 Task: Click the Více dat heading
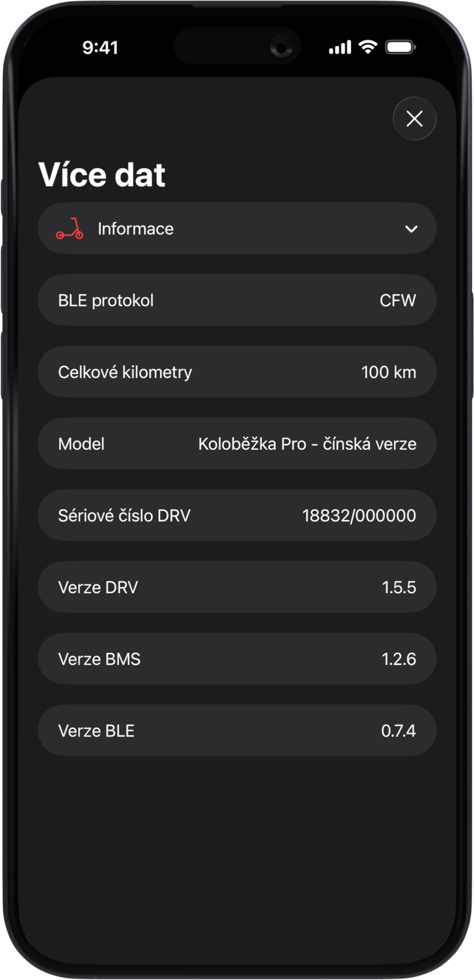pyautogui.click(x=102, y=175)
